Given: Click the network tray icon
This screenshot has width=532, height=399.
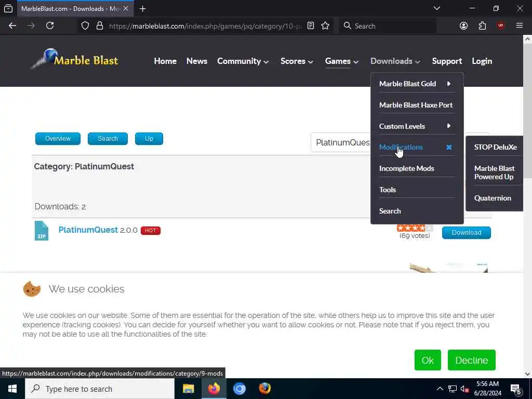Looking at the screenshot, I should [x=453, y=389].
